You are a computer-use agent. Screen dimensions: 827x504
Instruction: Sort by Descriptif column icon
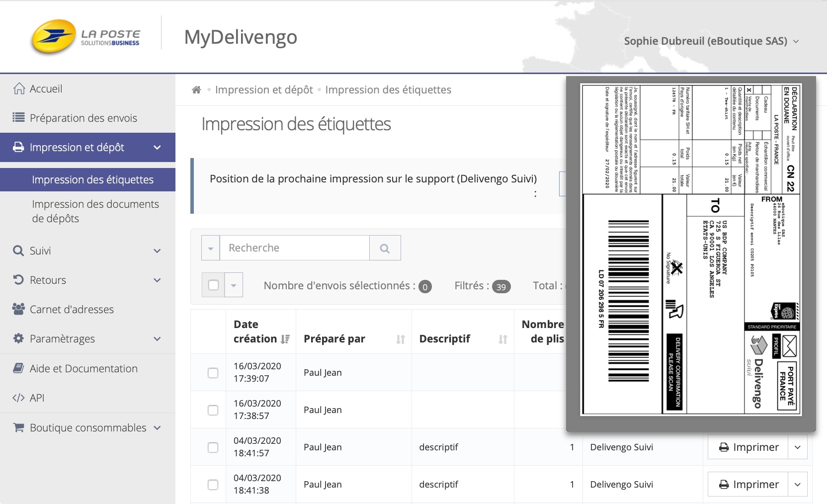tap(503, 339)
